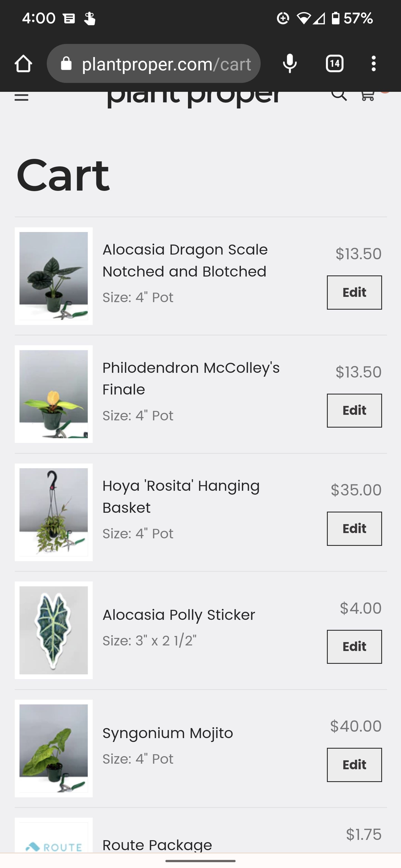Edit the Alocasia Dragon Scale item
Image resolution: width=401 pixels, height=868 pixels.
(x=354, y=292)
